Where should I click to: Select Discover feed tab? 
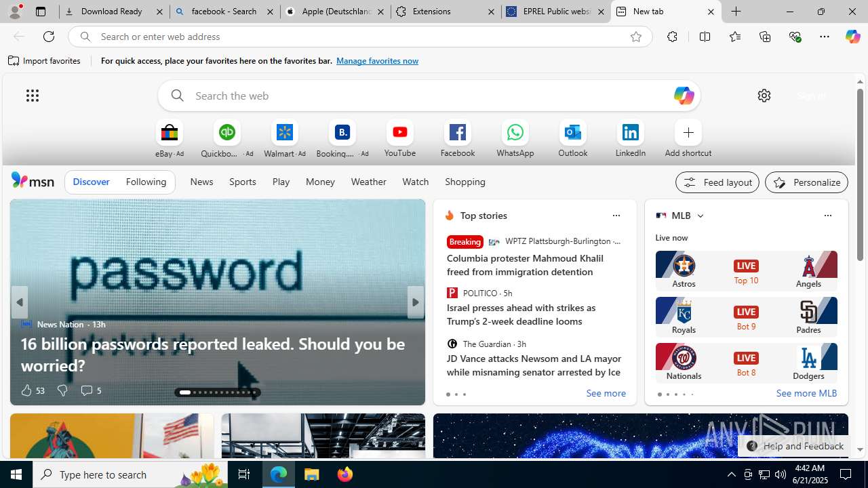91,182
